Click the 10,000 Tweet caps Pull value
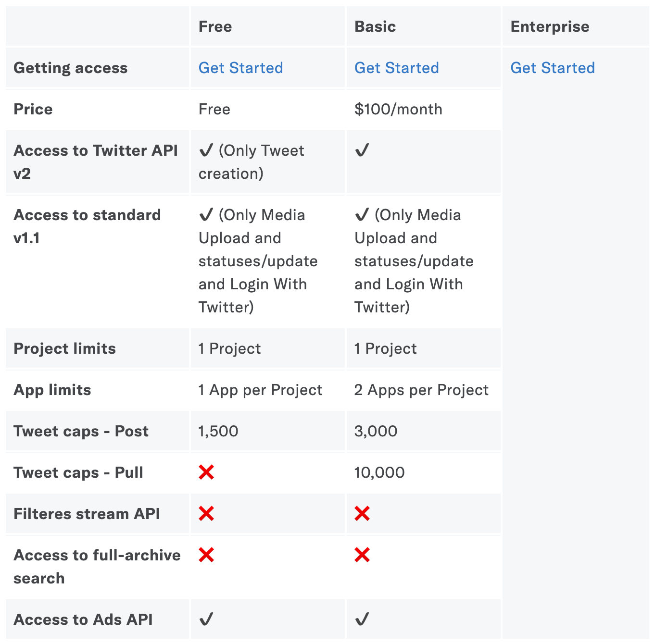655x644 pixels. [x=379, y=472]
